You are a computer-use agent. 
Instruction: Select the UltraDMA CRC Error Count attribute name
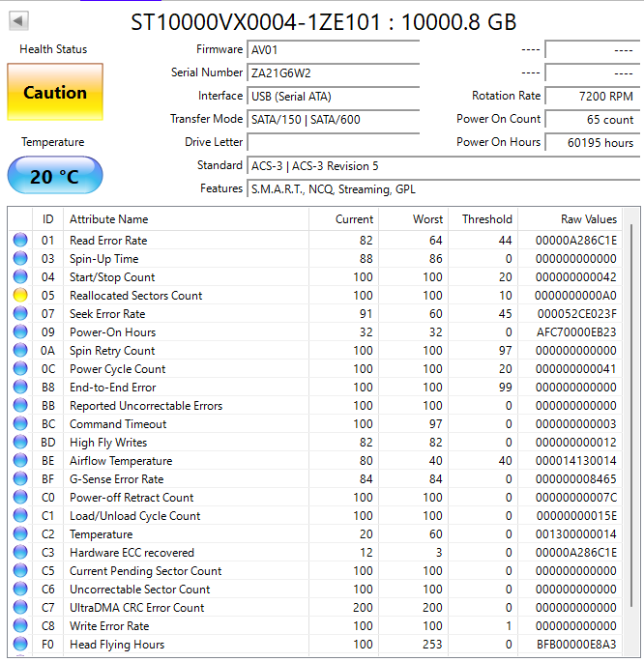point(136,608)
